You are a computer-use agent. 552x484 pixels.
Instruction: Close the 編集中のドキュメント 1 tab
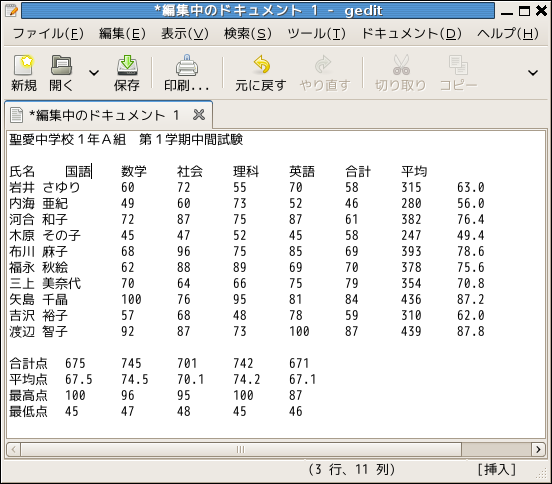click(x=199, y=115)
